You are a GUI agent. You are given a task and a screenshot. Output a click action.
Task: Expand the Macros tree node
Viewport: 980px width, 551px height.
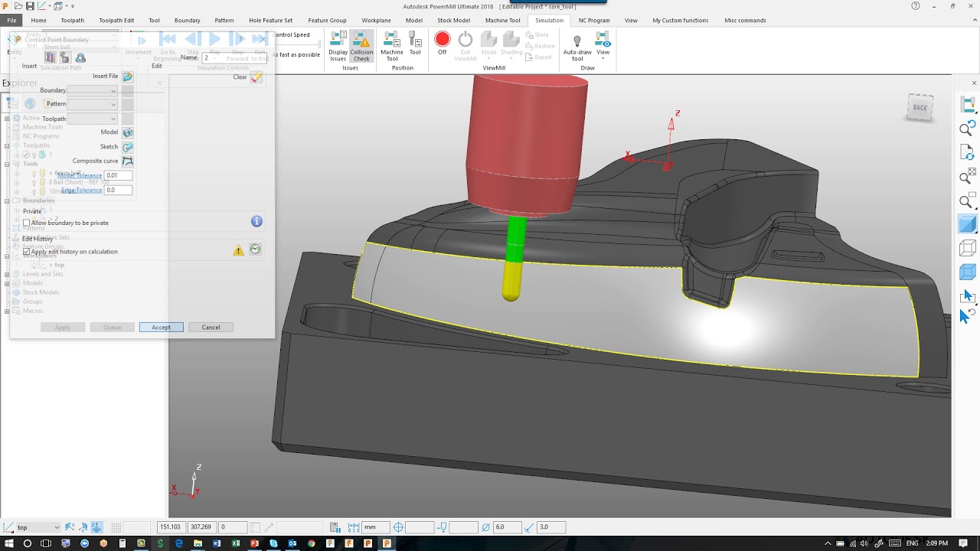(7, 311)
